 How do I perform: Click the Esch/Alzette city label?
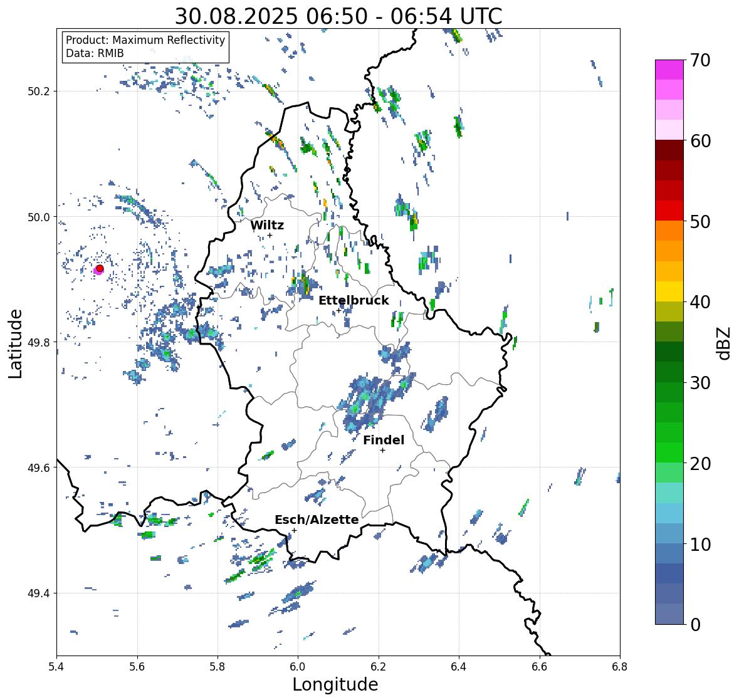(x=317, y=520)
